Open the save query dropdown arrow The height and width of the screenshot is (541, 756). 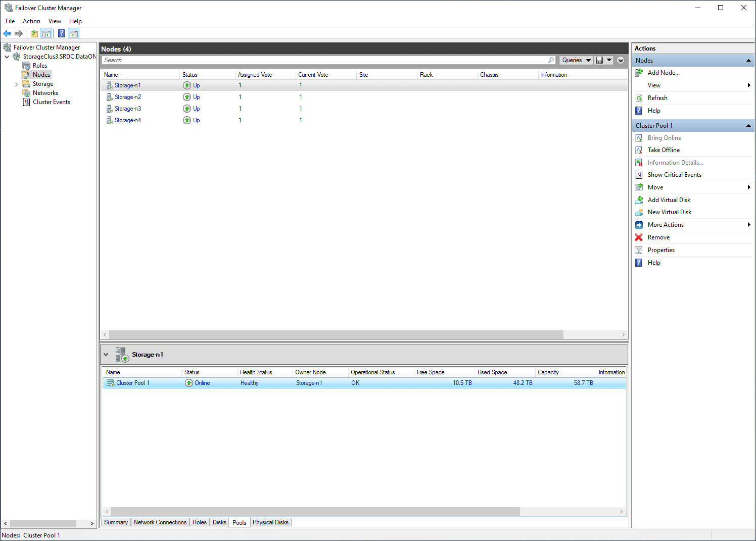pos(609,60)
